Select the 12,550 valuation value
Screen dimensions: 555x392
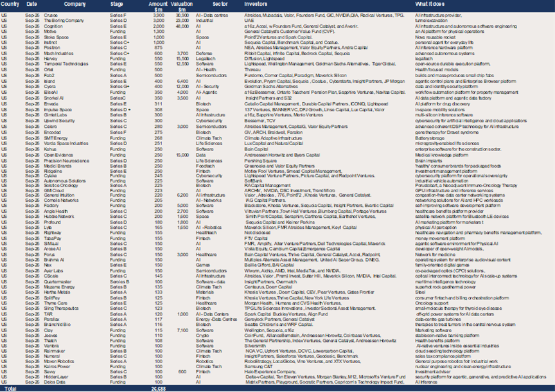[182, 64]
